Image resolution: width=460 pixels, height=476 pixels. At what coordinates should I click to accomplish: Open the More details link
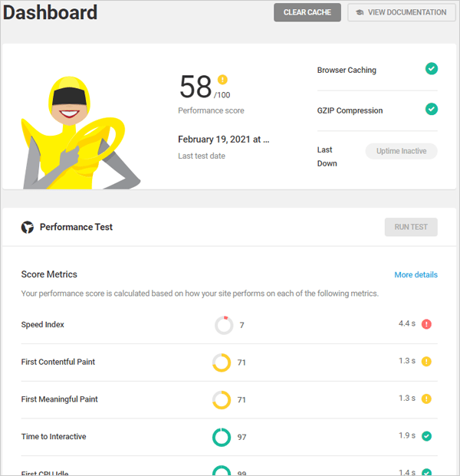(416, 274)
